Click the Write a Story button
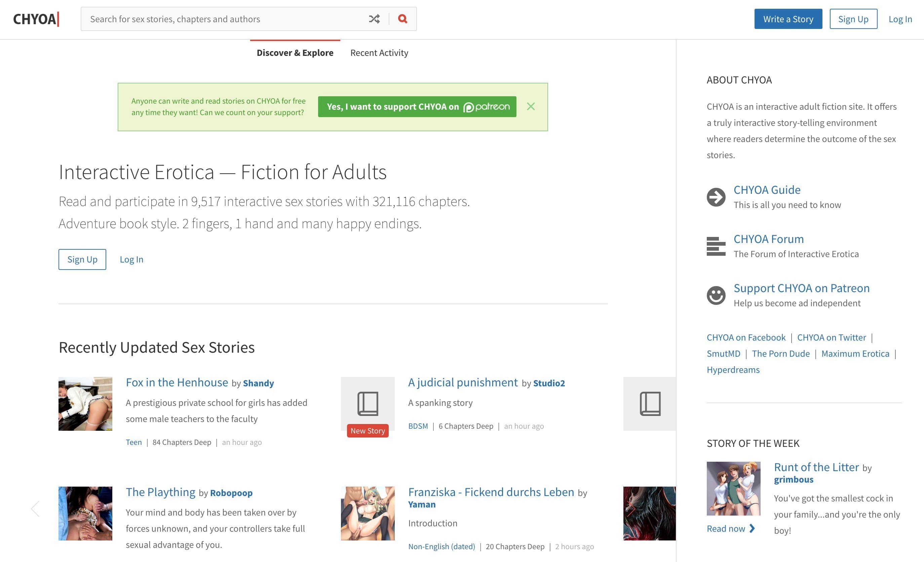The height and width of the screenshot is (562, 924). tap(788, 19)
